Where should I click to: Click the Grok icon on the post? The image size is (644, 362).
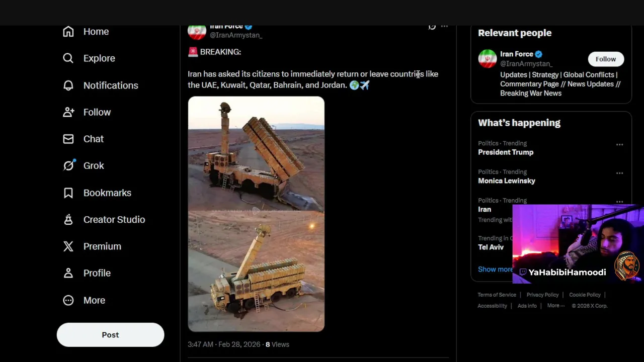[432, 27]
